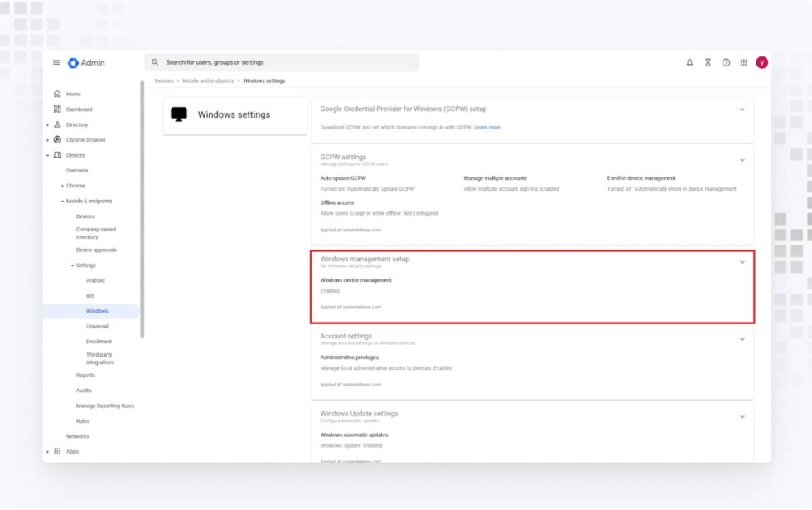Click the user profile avatar

761,61
